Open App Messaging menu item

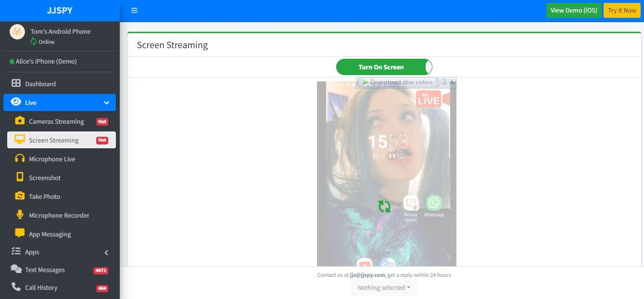(x=62, y=234)
